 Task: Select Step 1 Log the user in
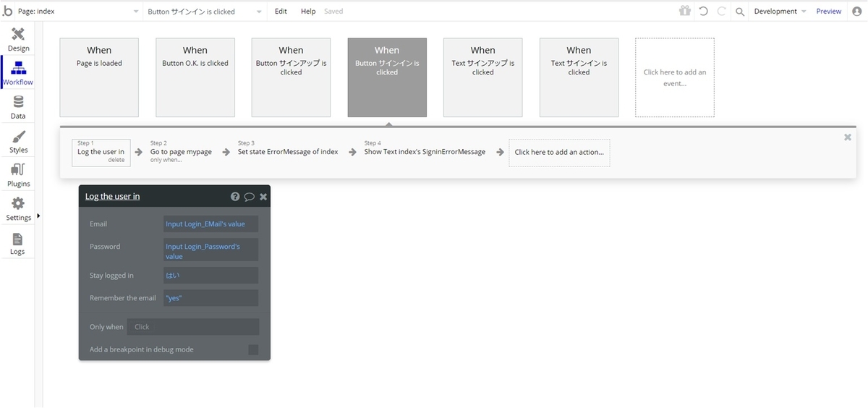pyautogui.click(x=101, y=152)
